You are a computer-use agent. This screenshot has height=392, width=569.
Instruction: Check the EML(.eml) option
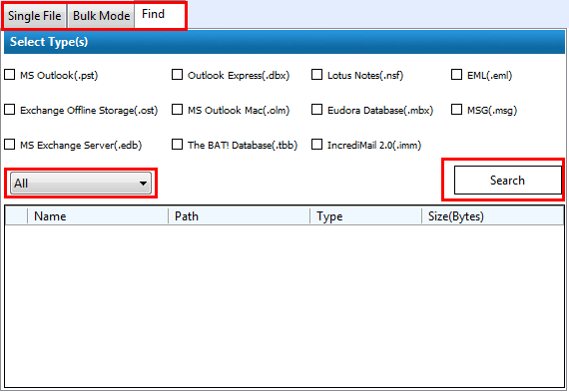pos(456,75)
